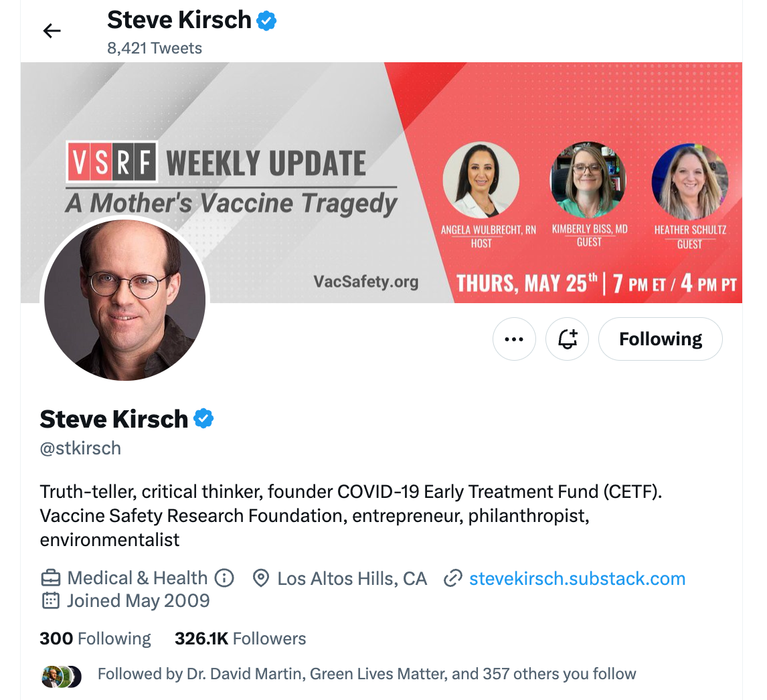
Task: View the 326.1K Followers list
Action: (x=240, y=638)
